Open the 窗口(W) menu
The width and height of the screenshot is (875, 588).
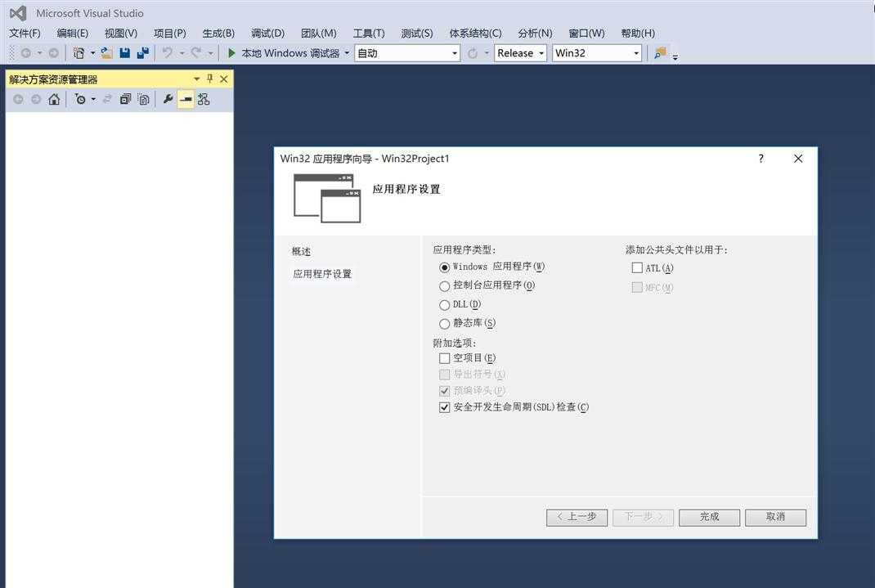pos(586,33)
